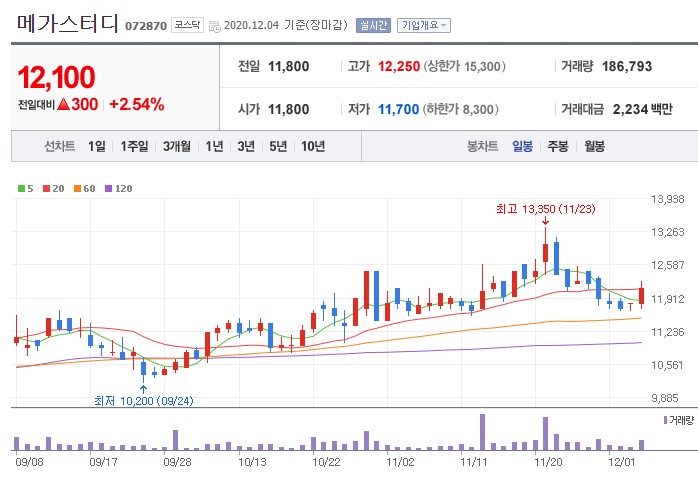
Task: Click the 거래대금 2,234 백만 value
Action: pyautogui.click(x=642, y=109)
